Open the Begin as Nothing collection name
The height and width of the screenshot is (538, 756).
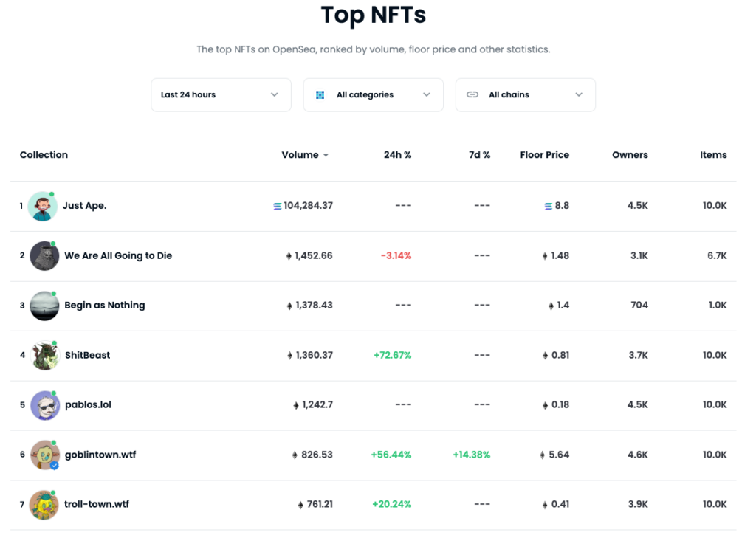(105, 305)
